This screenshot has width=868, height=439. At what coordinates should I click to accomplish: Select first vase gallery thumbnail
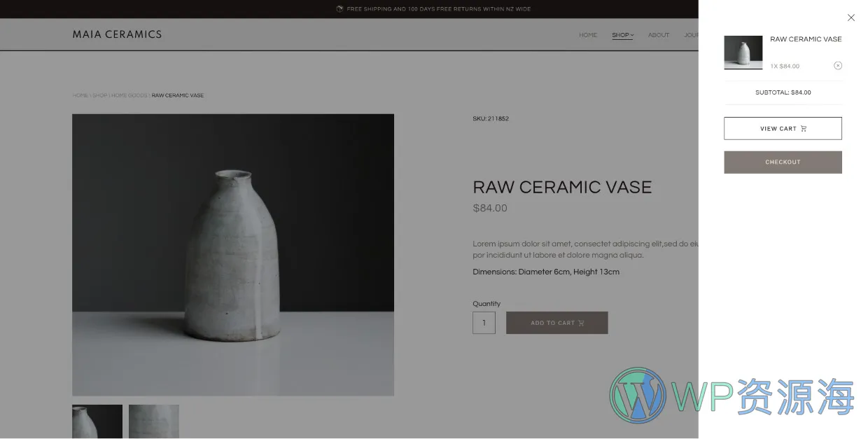click(97, 421)
